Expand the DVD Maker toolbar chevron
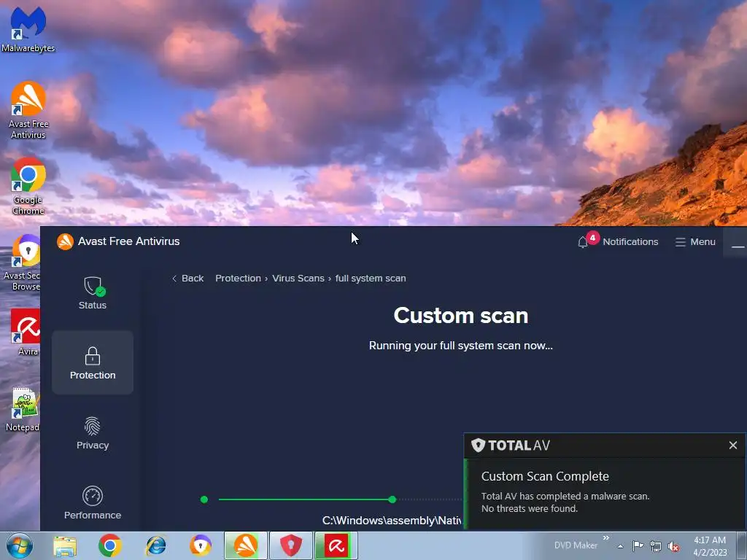Screen dimensions: 747x560 click(x=606, y=538)
